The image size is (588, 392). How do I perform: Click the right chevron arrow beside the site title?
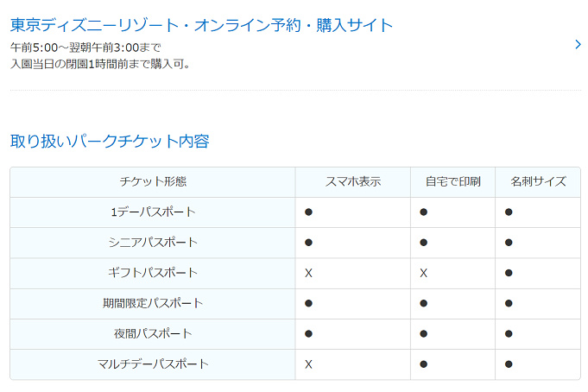click(578, 45)
